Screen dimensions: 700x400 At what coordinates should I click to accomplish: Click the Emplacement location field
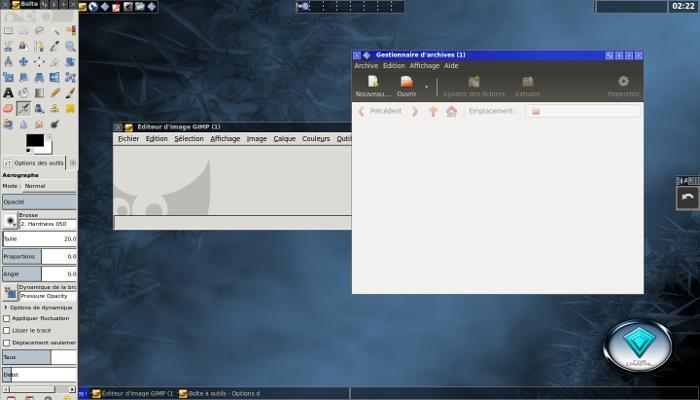click(583, 111)
